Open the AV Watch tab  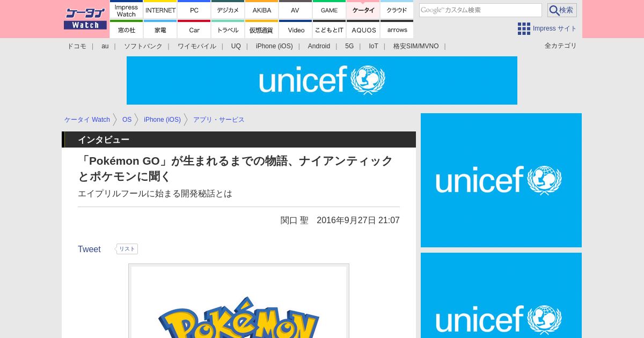pyautogui.click(x=296, y=10)
